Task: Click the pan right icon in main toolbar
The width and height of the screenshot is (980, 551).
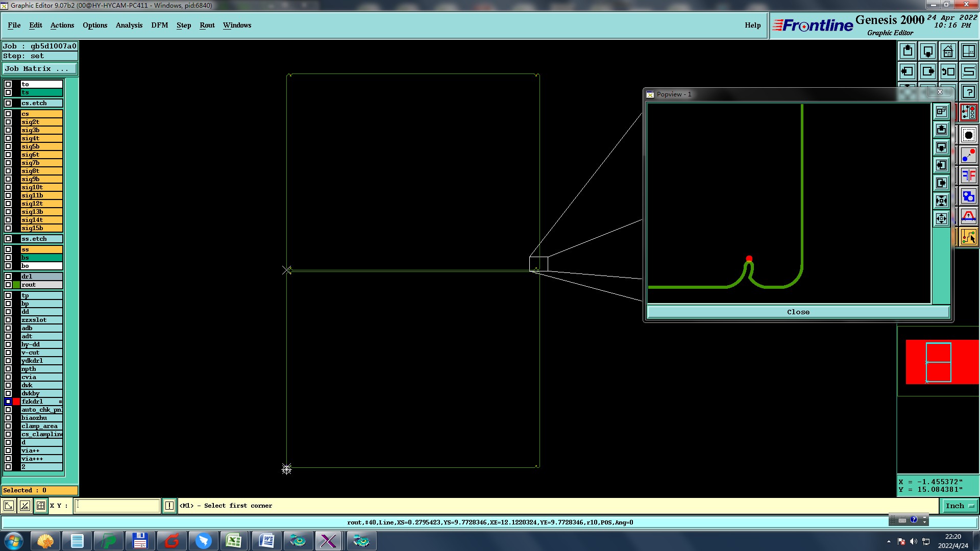Action: (x=928, y=71)
